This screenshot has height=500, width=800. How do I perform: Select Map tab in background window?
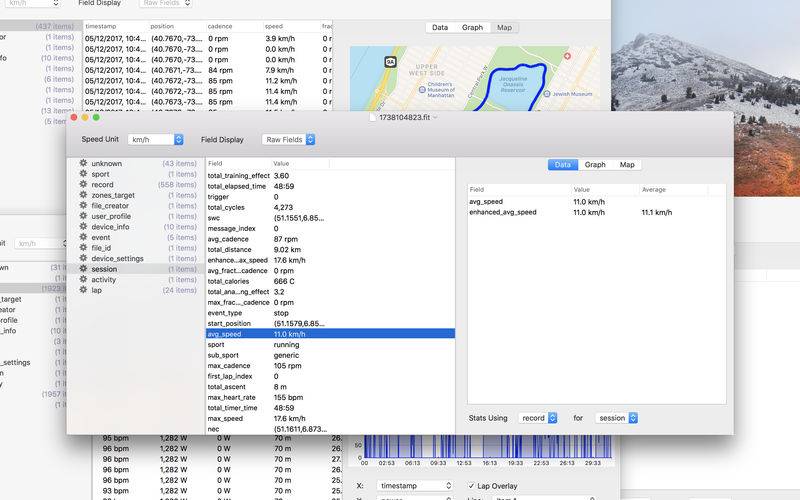pos(505,28)
